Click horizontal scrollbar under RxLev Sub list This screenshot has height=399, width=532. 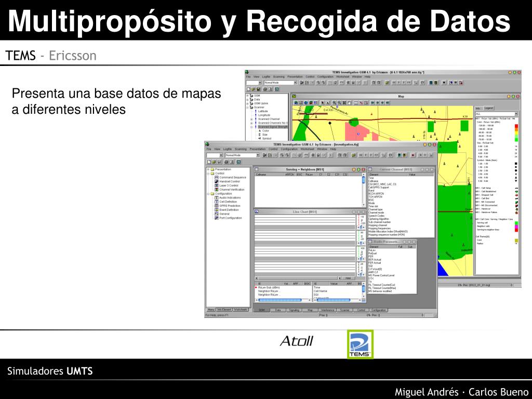[x=283, y=300]
